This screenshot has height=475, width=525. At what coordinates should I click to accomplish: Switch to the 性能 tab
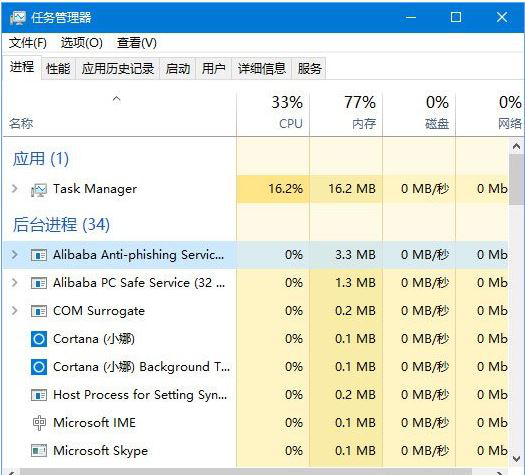[58, 69]
